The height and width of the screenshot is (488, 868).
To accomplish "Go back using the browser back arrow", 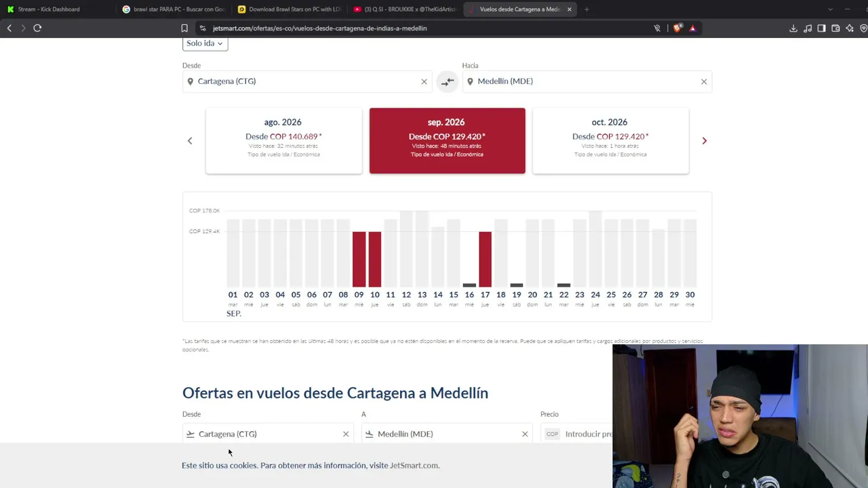I will click(9, 28).
